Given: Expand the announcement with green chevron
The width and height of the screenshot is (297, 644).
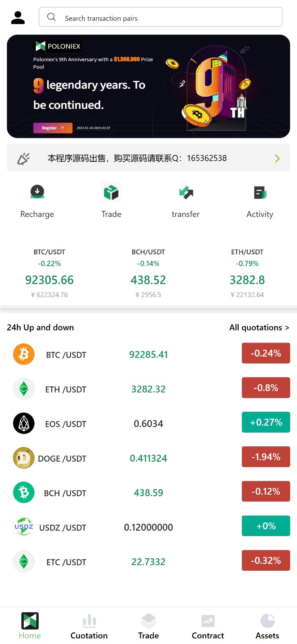Looking at the screenshot, I should tap(277, 159).
